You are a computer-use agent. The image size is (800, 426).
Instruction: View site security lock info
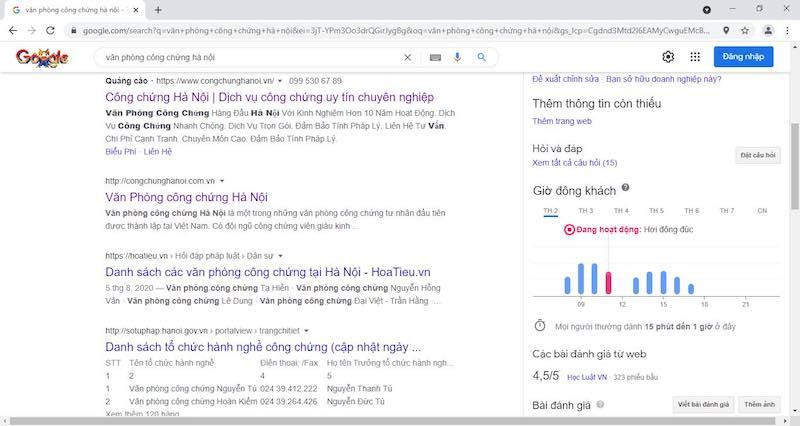point(74,31)
